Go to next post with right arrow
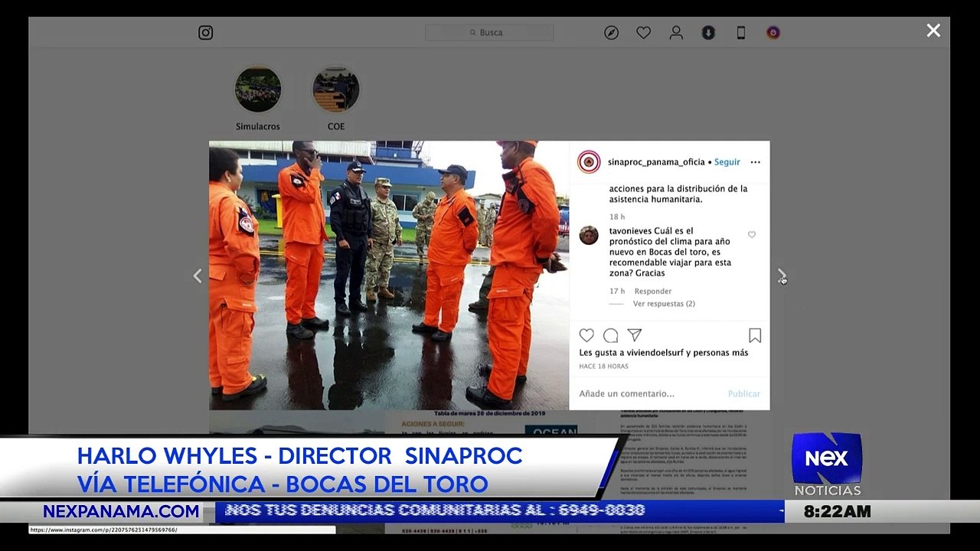This screenshot has width=980, height=551. coord(781,275)
